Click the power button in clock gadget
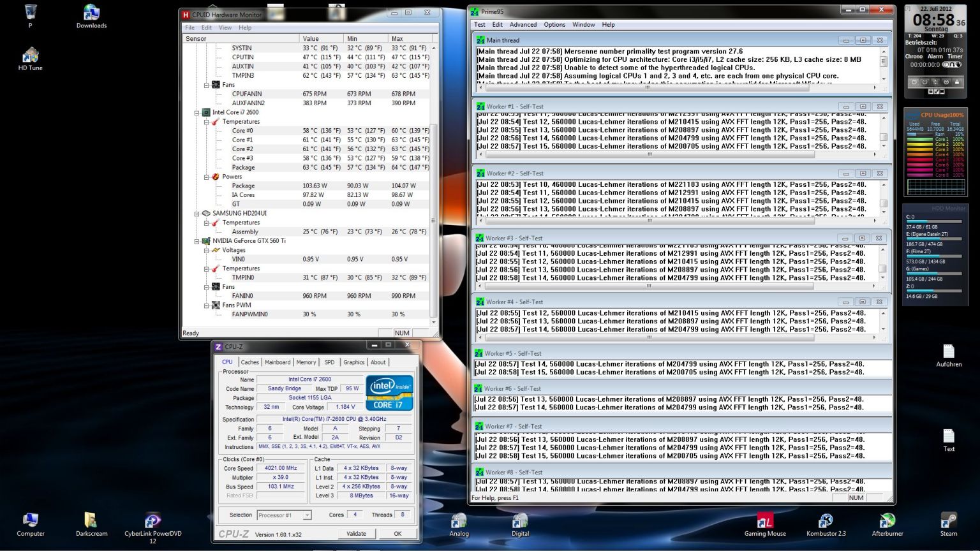The image size is (980, 551). pos(914,82)
